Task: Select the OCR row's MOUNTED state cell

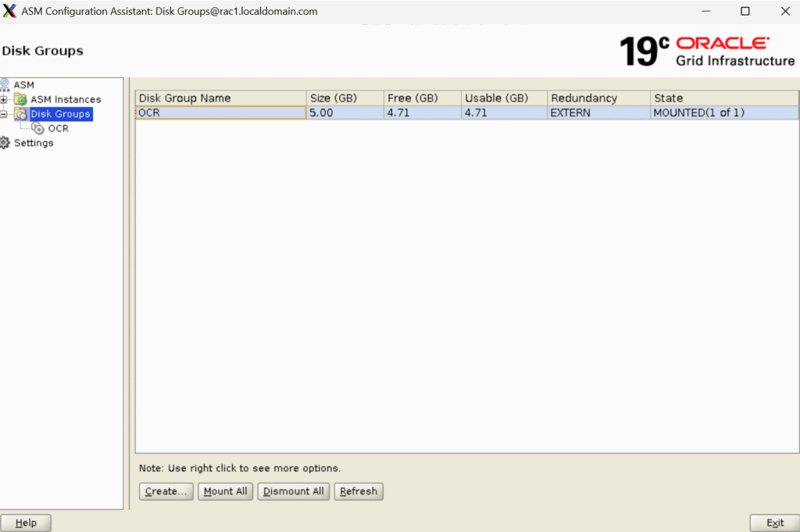Action: (x=723, y=112)
